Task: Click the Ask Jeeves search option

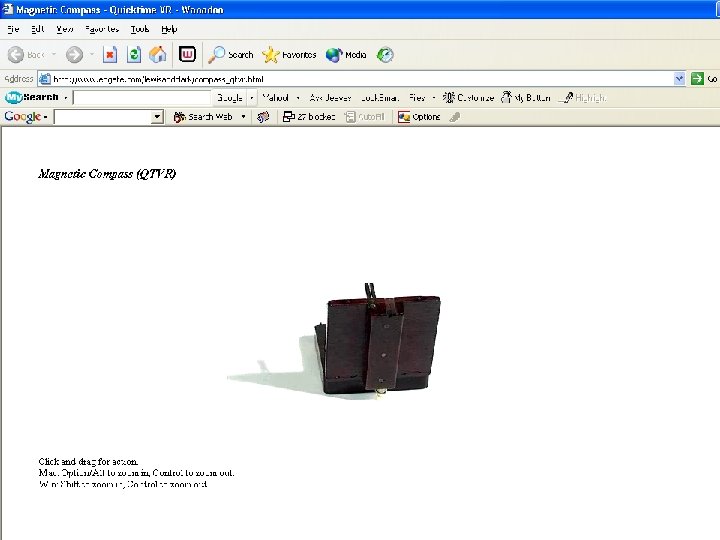Action: 330,97
